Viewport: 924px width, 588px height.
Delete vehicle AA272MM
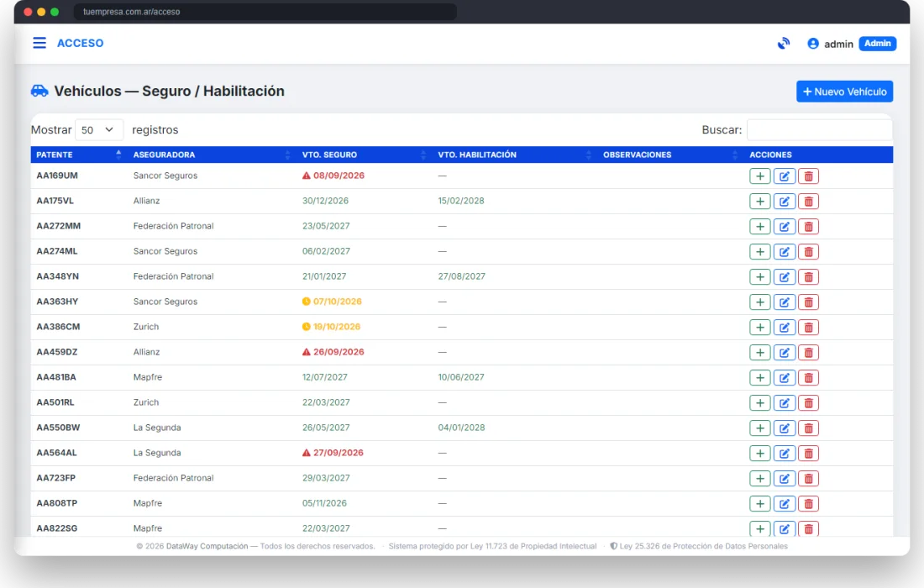coord(808,227)
